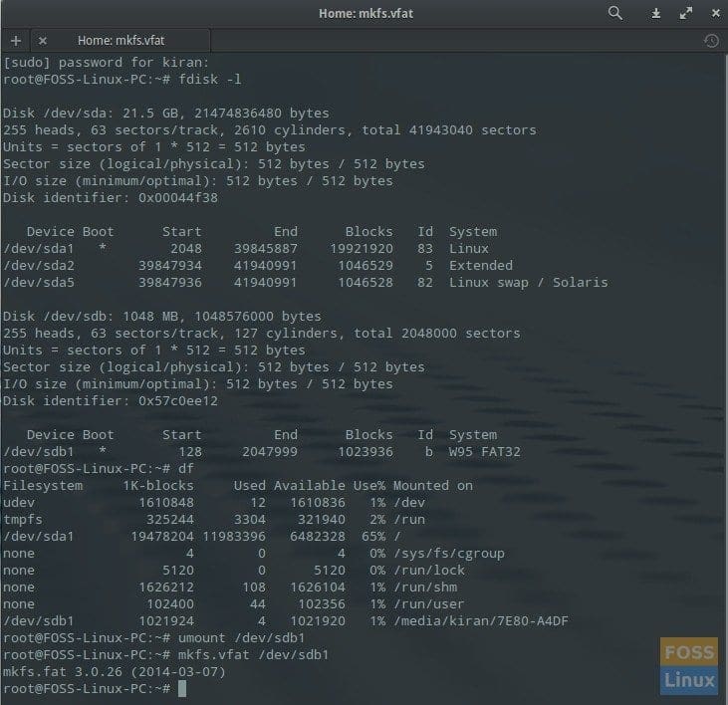This screenshot has width=728, height=705.
Task: Click the /run/lock mount point
Action: pyautogui.click(x=428, y=571)
